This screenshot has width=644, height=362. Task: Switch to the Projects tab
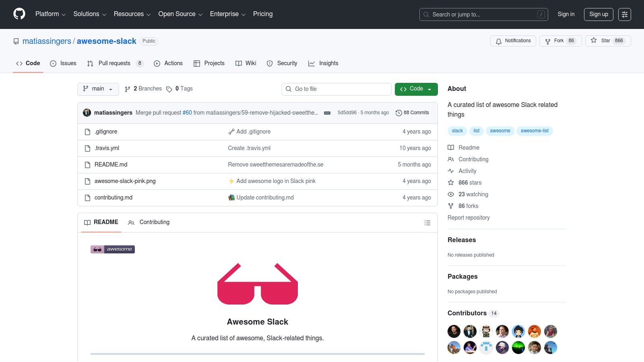coord(209,63)
